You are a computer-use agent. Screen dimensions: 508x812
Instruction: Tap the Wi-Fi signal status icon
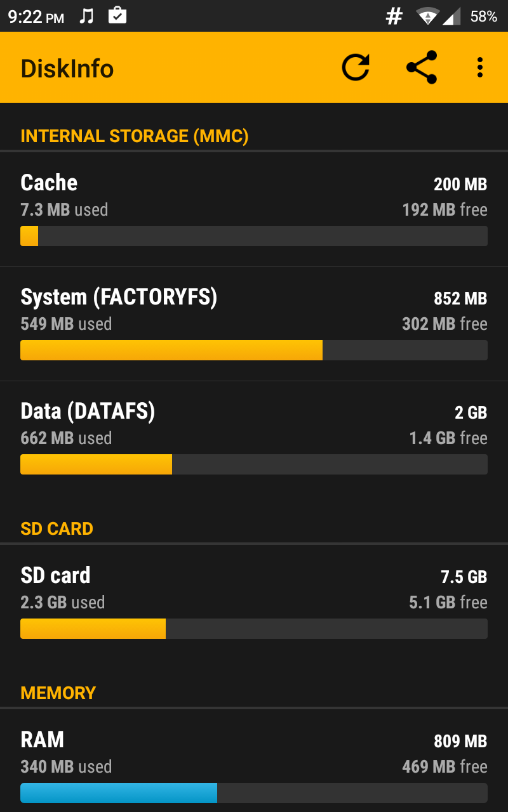(x=428, y=16)
